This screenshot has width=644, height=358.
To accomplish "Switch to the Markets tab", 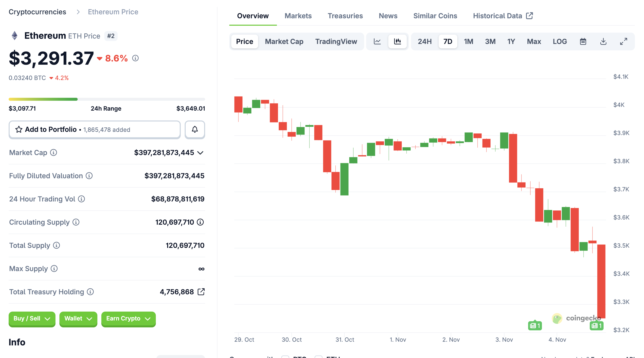I will [298, 16].
